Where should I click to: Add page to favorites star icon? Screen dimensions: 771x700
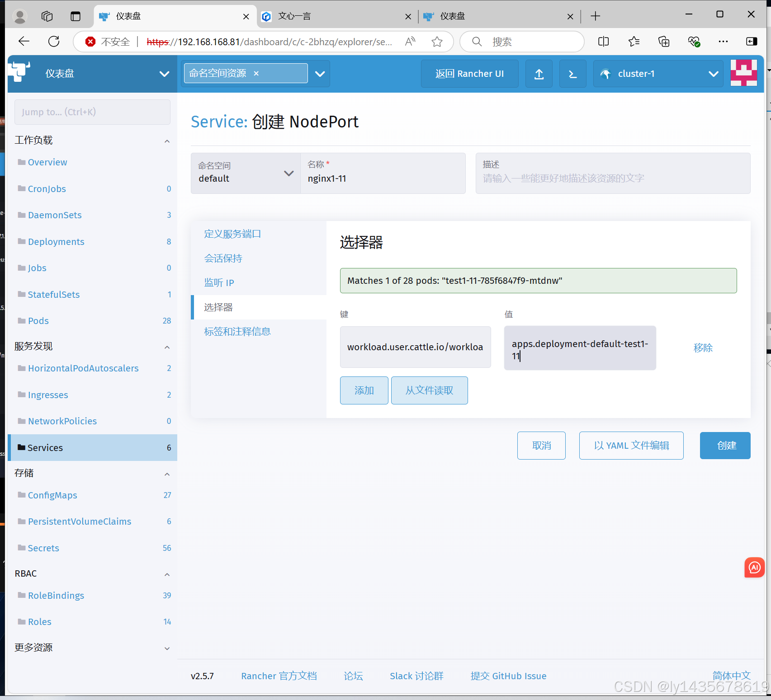(437, 42)
